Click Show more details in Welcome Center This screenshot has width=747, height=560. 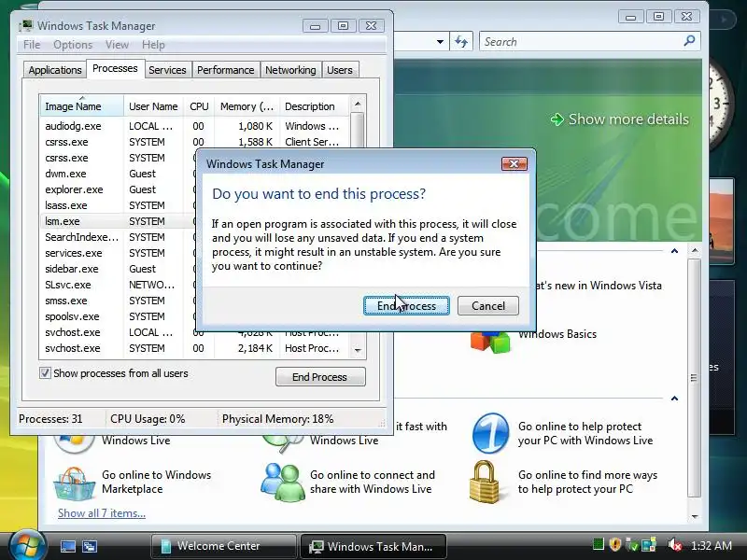[x=620, y=119]
